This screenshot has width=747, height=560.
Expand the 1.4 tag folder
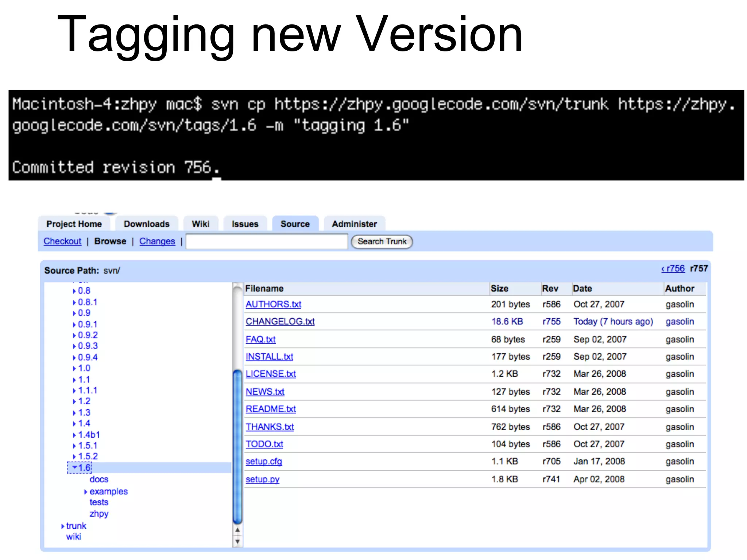pyautogui.click(x=74, y=424)
